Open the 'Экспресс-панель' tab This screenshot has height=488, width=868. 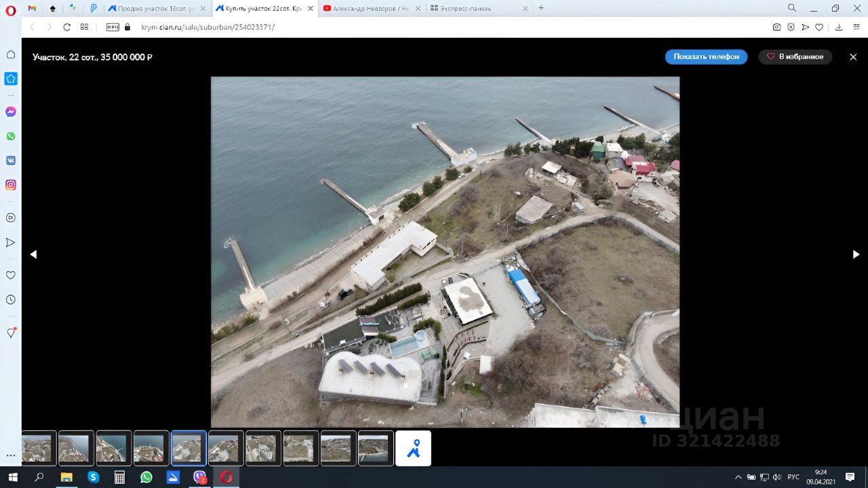(478, 8)
